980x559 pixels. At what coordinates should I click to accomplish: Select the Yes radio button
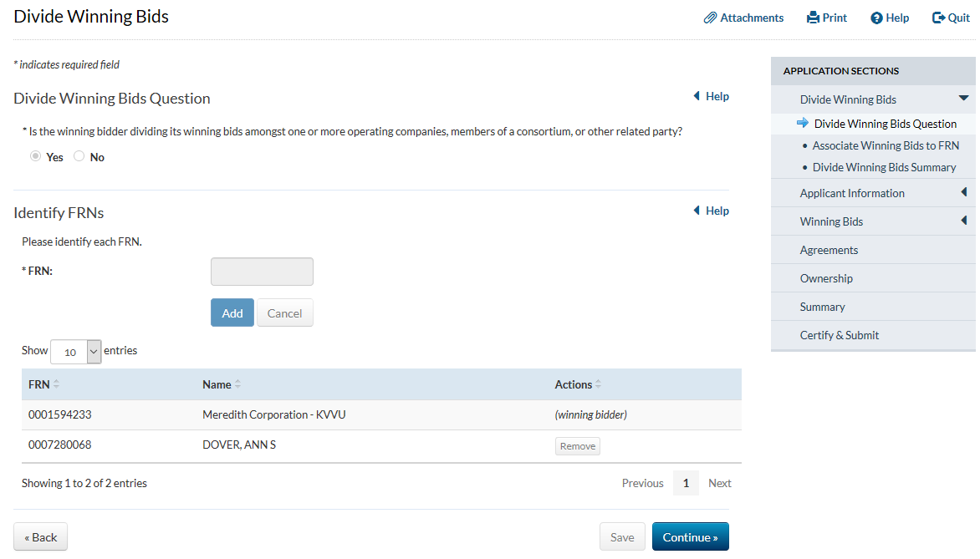(x=35, y=156)
